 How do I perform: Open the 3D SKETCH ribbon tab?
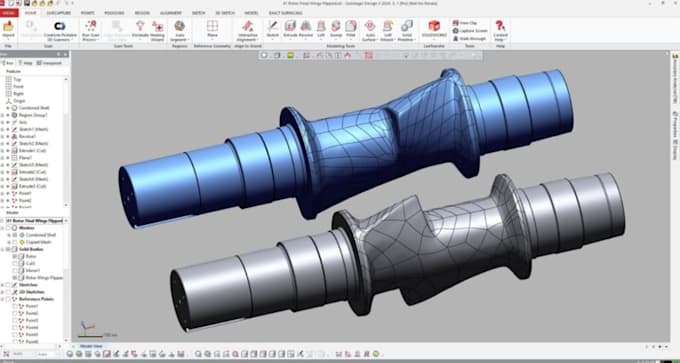click(225, 13)
